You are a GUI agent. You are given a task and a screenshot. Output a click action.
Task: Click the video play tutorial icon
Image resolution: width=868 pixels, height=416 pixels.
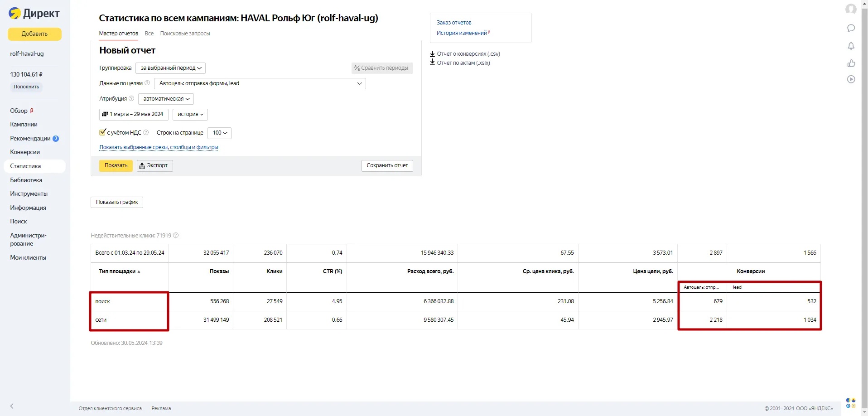(851, 79)
